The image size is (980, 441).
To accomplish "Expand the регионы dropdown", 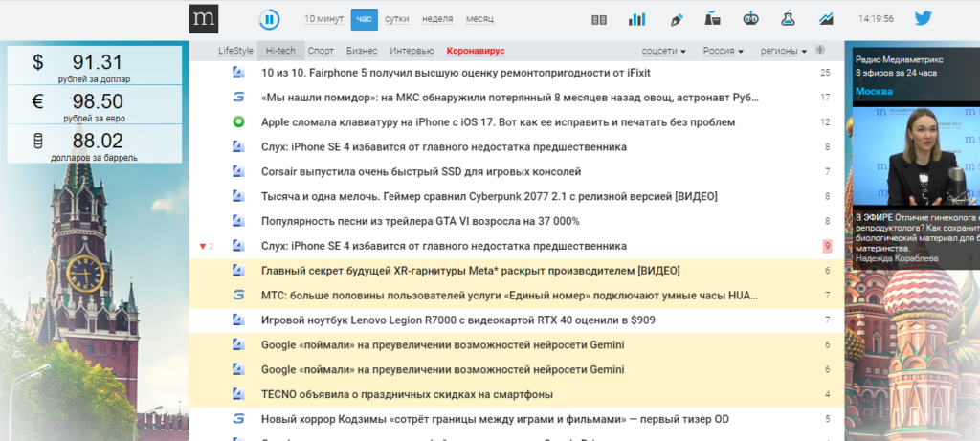I will click(784, 51).
